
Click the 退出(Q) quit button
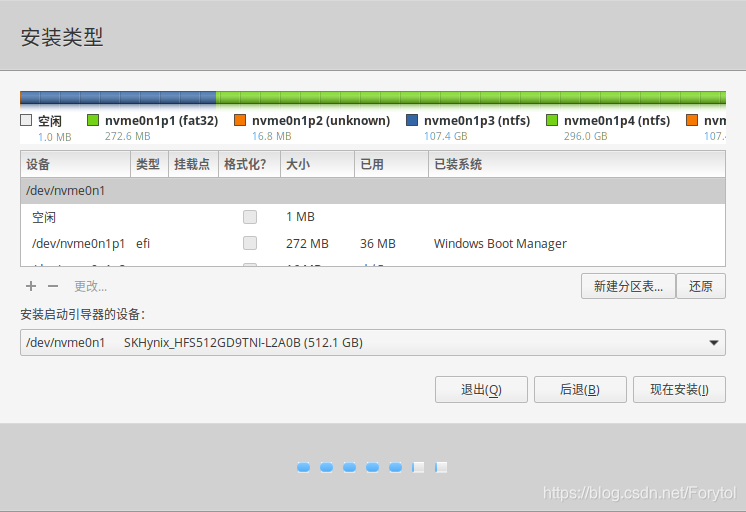481,390
